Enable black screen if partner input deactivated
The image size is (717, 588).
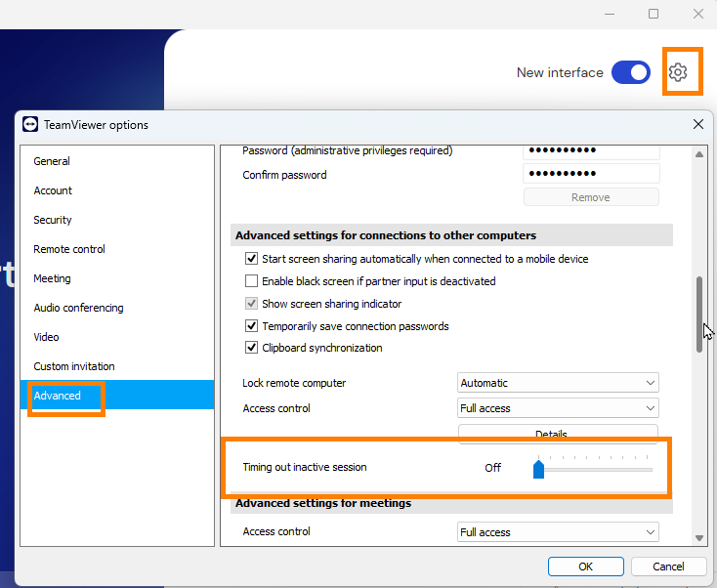(251, 280)
